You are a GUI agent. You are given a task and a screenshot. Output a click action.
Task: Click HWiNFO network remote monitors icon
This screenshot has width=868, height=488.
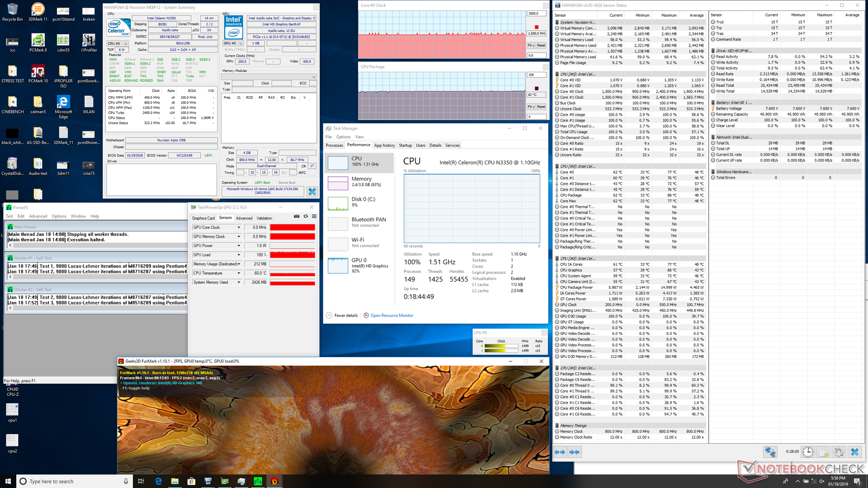point(770,452)
